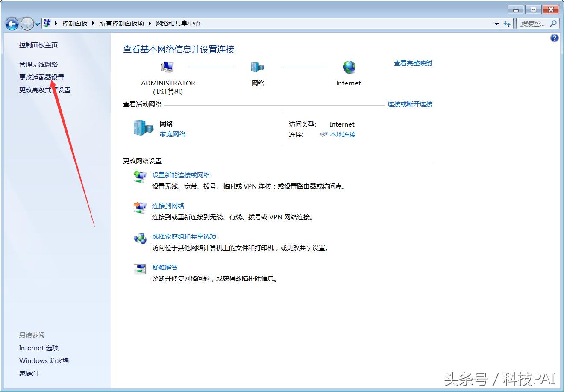Screen dimensions: 564x392
Task: Click the network icon at the breadcrumb start
Action: pyautogui.click(x=47, y=23)
